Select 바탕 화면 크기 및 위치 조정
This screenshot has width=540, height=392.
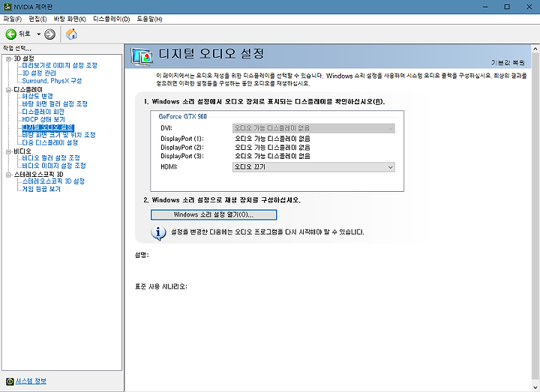point(58,135)
